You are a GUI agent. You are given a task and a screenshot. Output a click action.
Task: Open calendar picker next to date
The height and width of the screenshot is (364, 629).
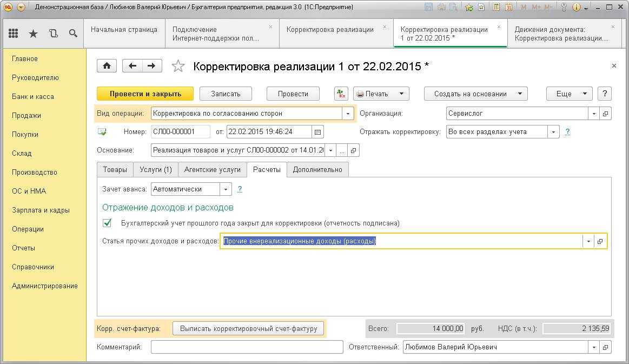pyautogui.click(x=318, y=132)
